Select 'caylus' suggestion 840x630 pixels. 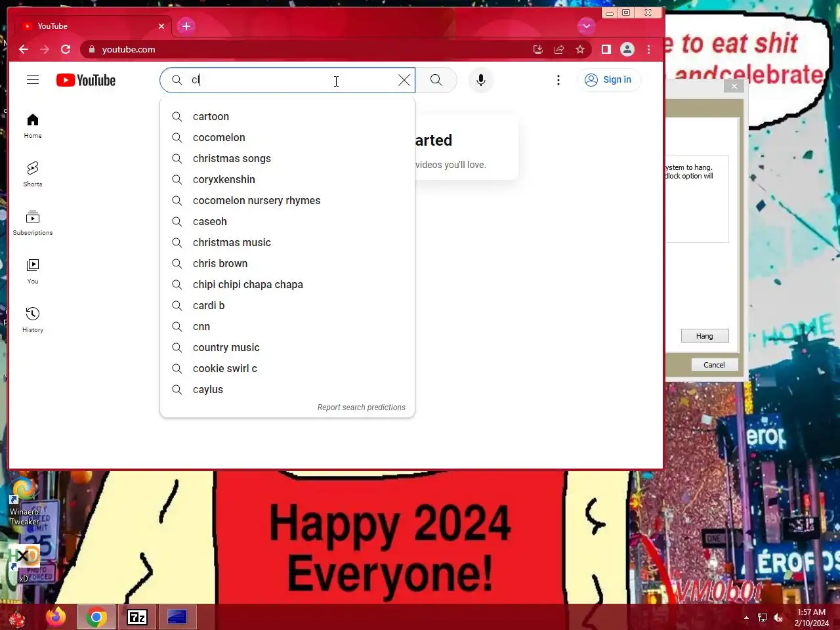tap(287, 389)
